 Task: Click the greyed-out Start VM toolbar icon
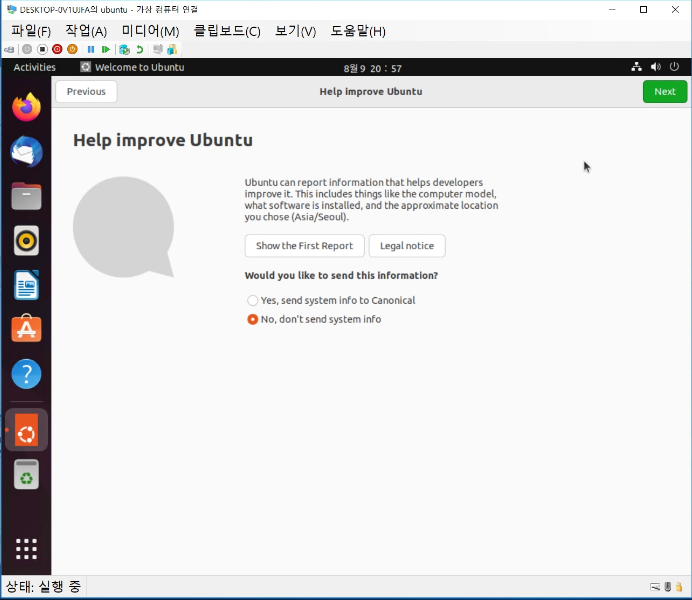27,49
